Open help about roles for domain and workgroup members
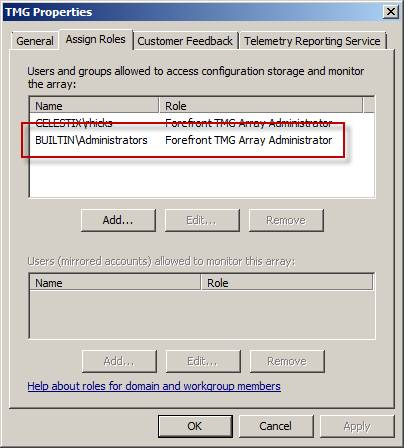This screenshot has height=448, width=404. point(154,386)
